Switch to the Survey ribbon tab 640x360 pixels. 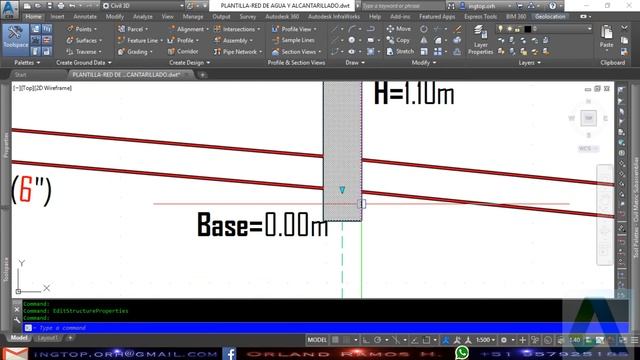tap(247, 17)
